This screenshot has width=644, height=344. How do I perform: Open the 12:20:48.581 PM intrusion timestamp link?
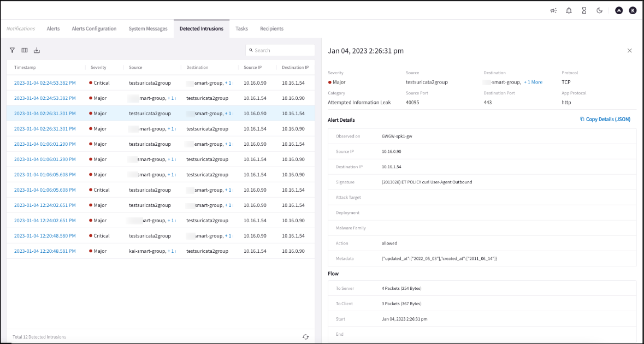tap(45, 251)
